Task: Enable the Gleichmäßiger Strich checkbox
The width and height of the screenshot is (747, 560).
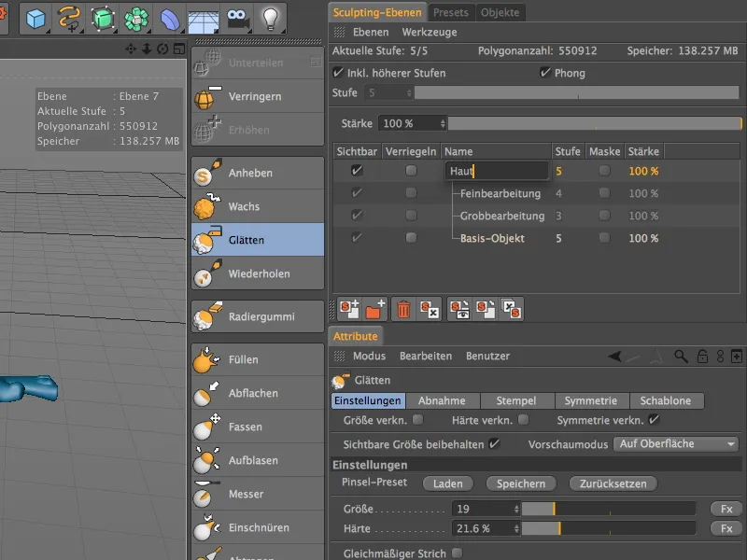Action: [457, 553]
